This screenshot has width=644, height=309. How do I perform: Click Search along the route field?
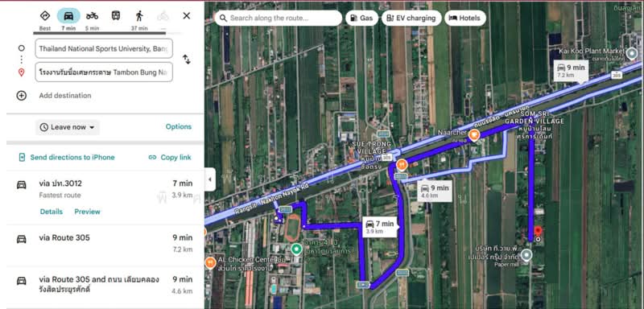tap(279, 18)
